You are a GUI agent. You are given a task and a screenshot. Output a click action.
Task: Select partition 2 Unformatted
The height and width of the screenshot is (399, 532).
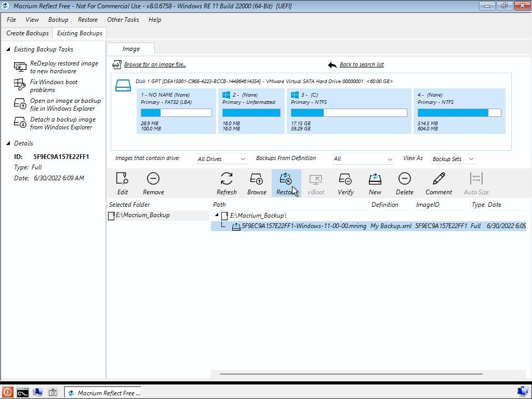click(x=251, y=111)
